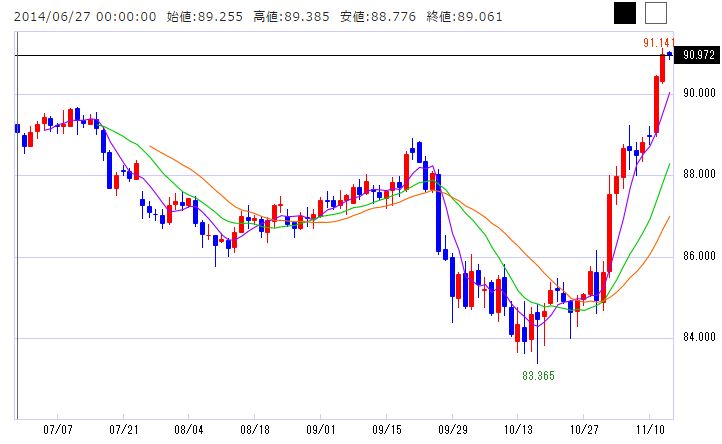
Task: Click the current price label 90.972
Action: (698, 55)
